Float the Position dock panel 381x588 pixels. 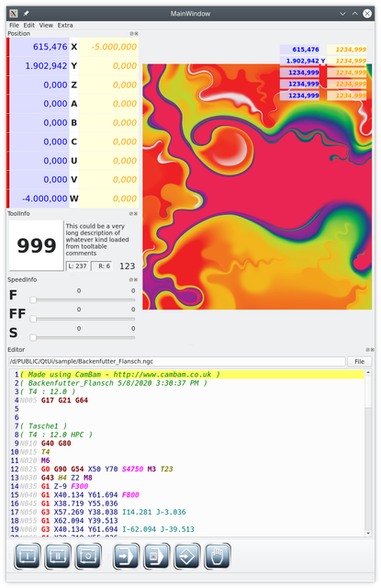[x=131, y=34]
